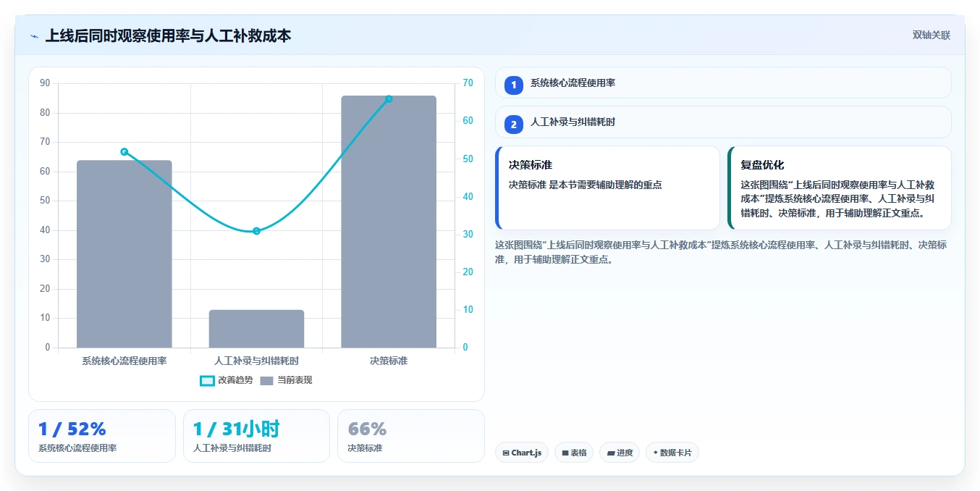Viewport: 980px width, 491px height.
Task: Open list item 人工补录与纠错耗时
Action: (723, 122)
